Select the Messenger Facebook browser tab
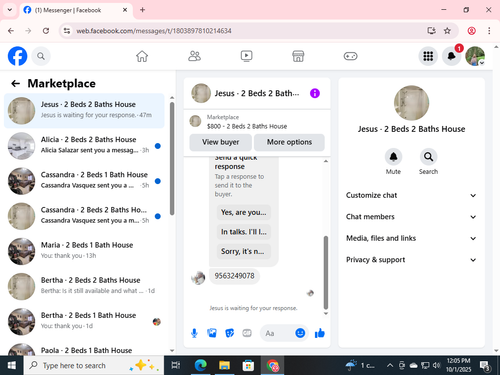 click(x=76, y=10)
